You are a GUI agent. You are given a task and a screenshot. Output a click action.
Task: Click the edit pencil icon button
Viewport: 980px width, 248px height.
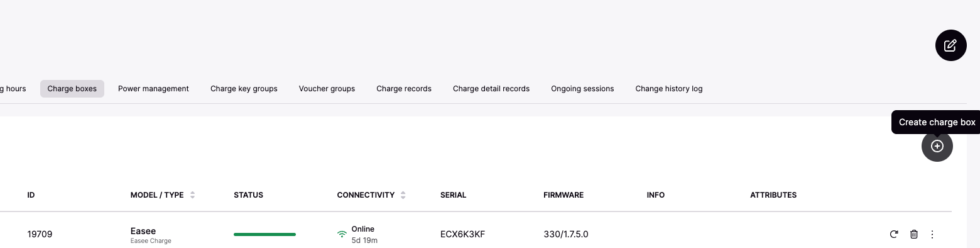[x=950, y=45]
